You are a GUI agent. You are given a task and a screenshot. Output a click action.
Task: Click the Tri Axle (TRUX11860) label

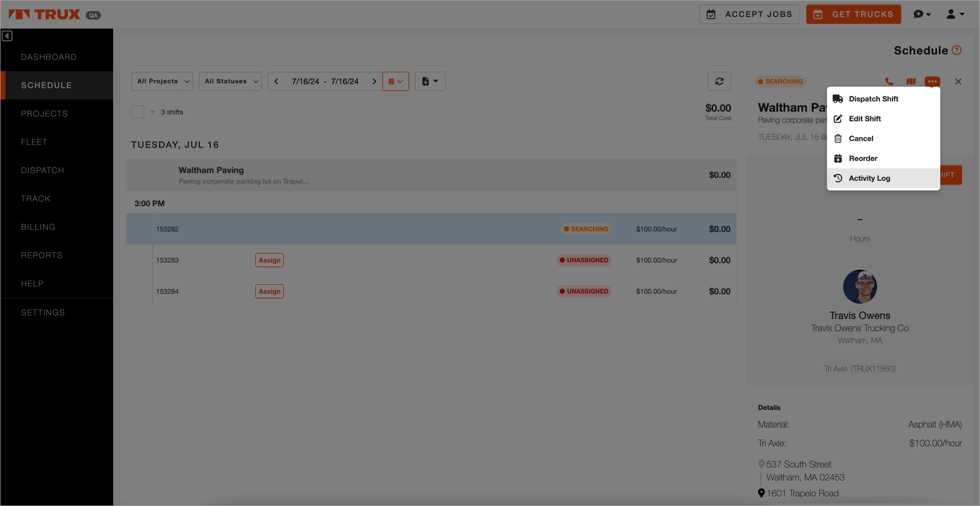coord(860,369)
